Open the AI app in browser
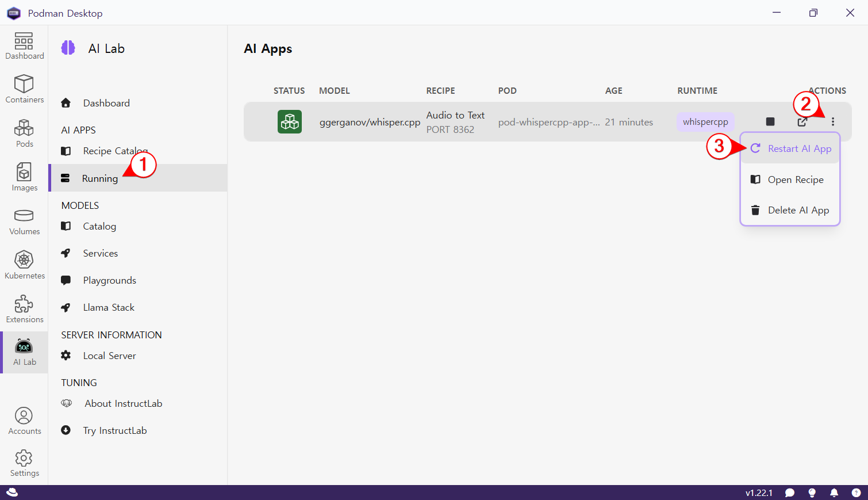868x500 pixels. pos(802,122)
